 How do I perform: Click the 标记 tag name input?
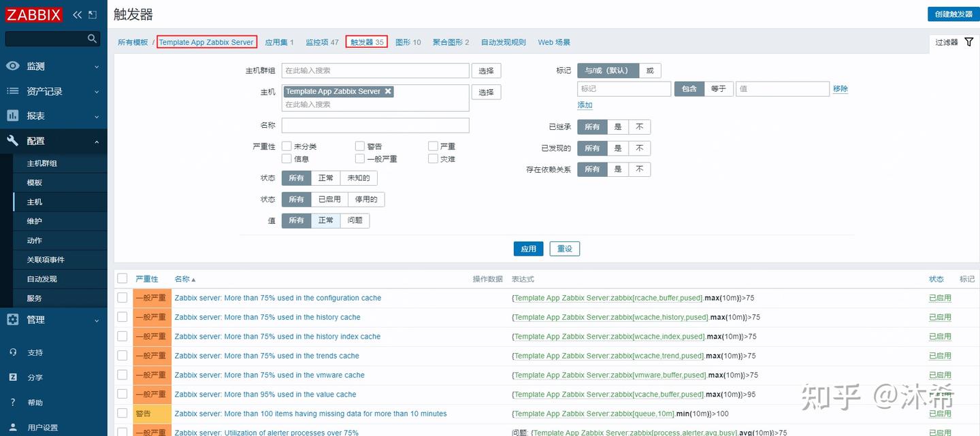624,88
